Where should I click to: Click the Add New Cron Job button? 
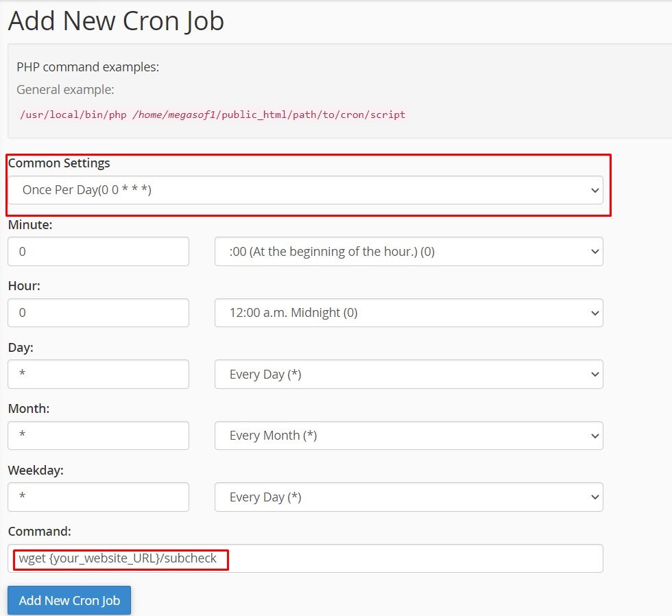pyautogui.click(x=69, y=600)
